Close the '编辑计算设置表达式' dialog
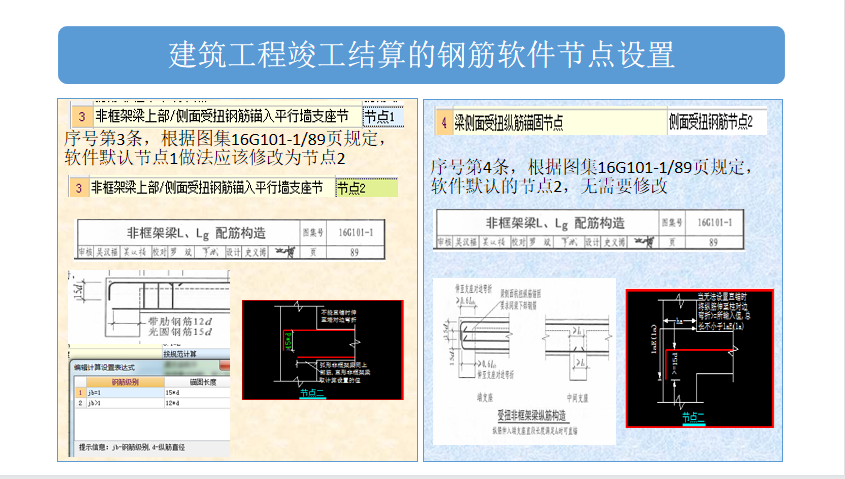 click(224, 366)
